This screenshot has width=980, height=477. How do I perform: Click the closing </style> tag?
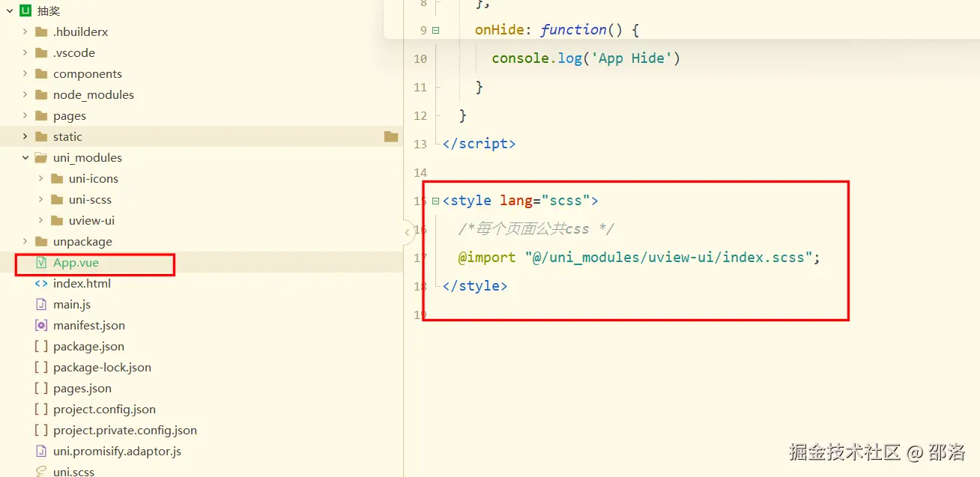coord(475,286)
